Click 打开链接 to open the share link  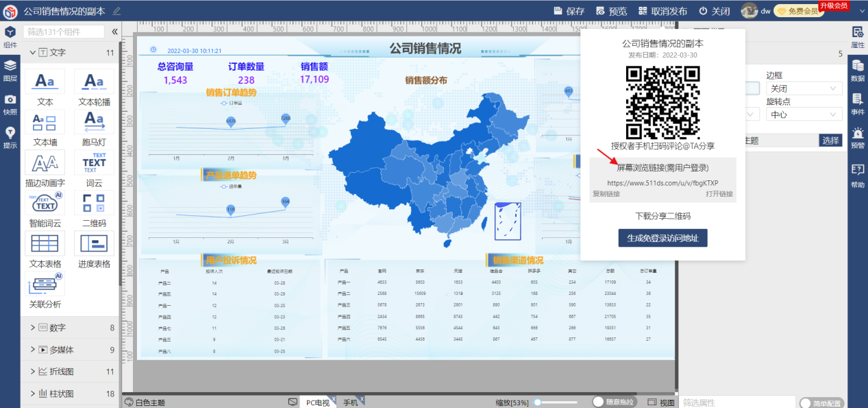[x=720, y=194]
